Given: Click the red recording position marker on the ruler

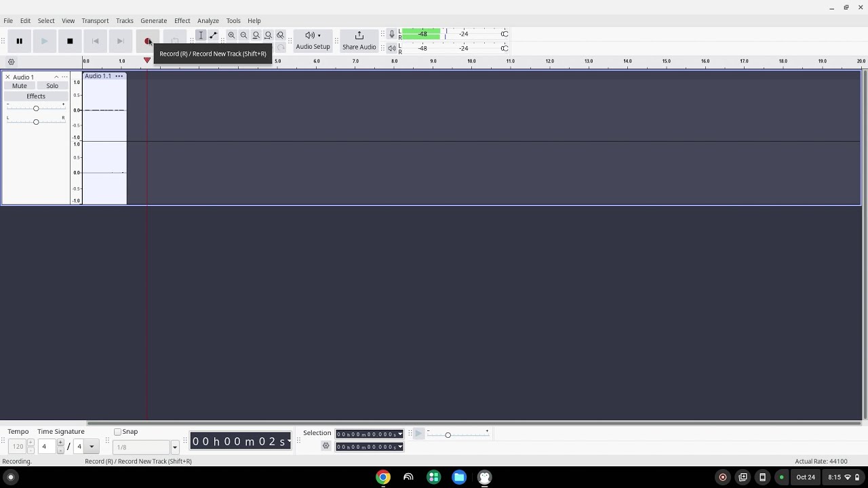Looking at the screenshot, I should [x=147, y=60].
